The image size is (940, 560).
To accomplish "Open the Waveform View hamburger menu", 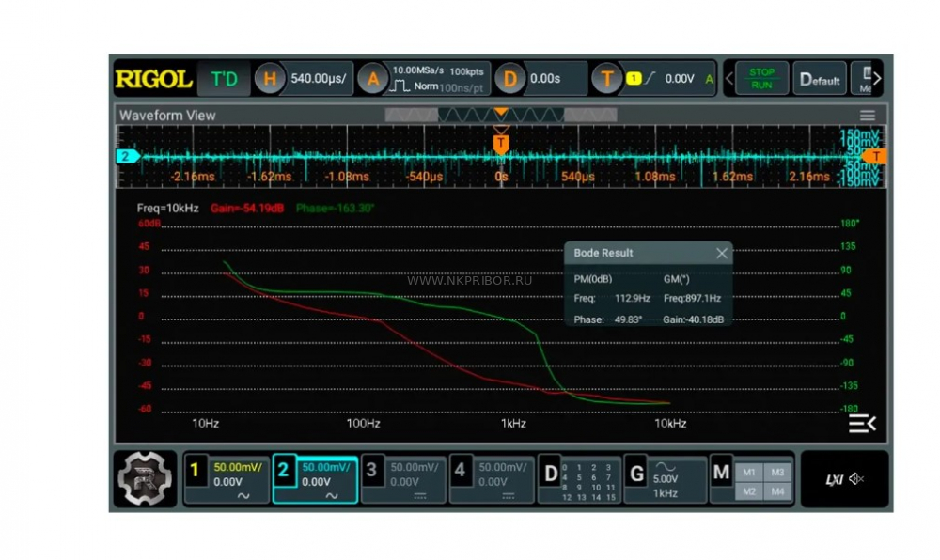I will click(x=867, y=115).
